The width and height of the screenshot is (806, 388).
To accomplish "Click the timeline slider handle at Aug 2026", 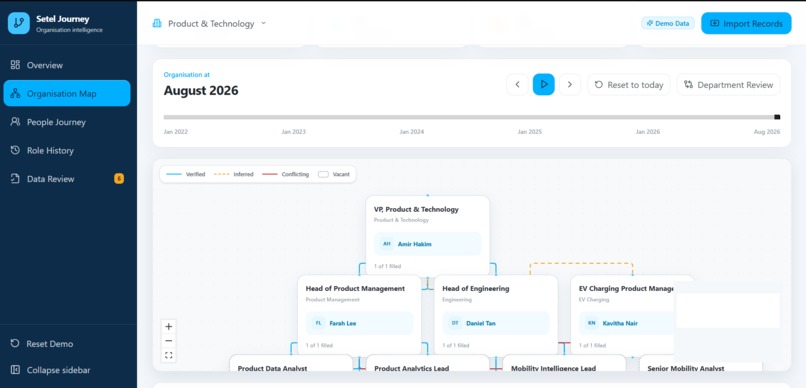I will [777, 117].
